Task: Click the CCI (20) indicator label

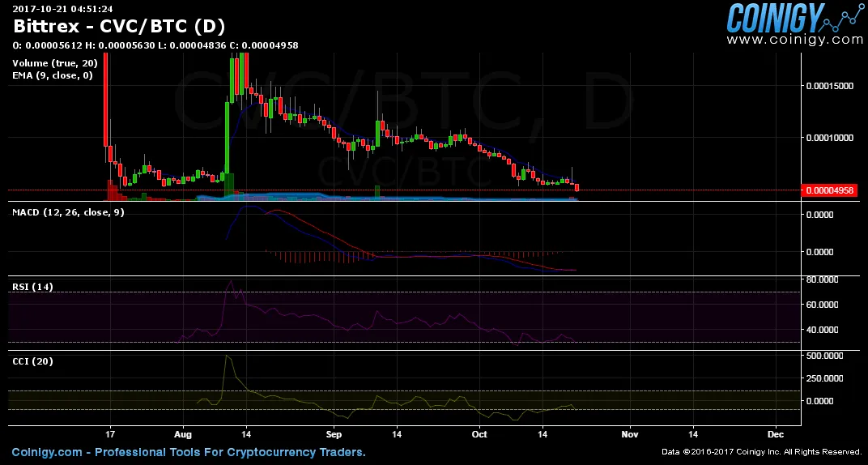Action: pos(32,361)
